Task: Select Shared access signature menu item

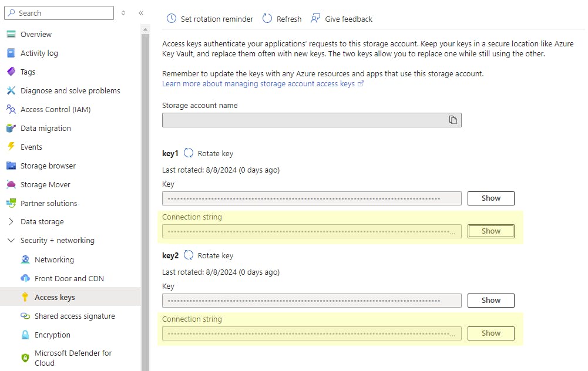Action: (x=75, y=316)
